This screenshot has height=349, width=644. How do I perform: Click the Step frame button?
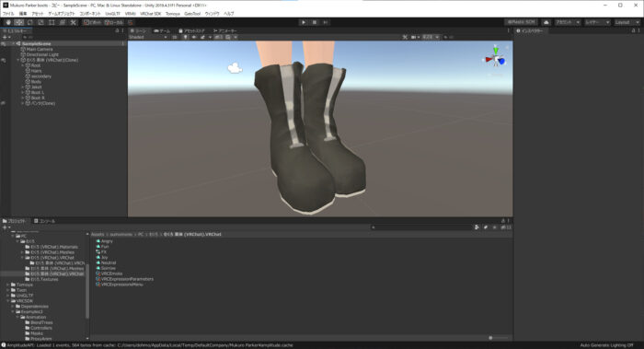[x=326, y=22]
